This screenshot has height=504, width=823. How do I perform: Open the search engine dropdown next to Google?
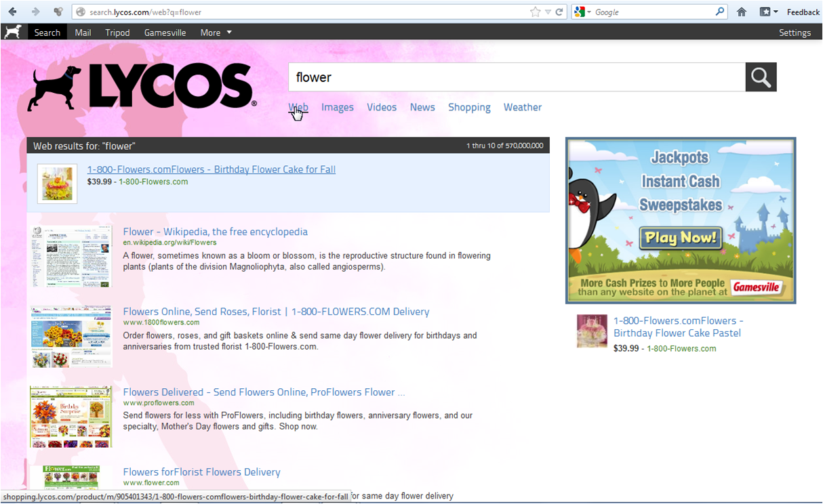click(590, 12)
